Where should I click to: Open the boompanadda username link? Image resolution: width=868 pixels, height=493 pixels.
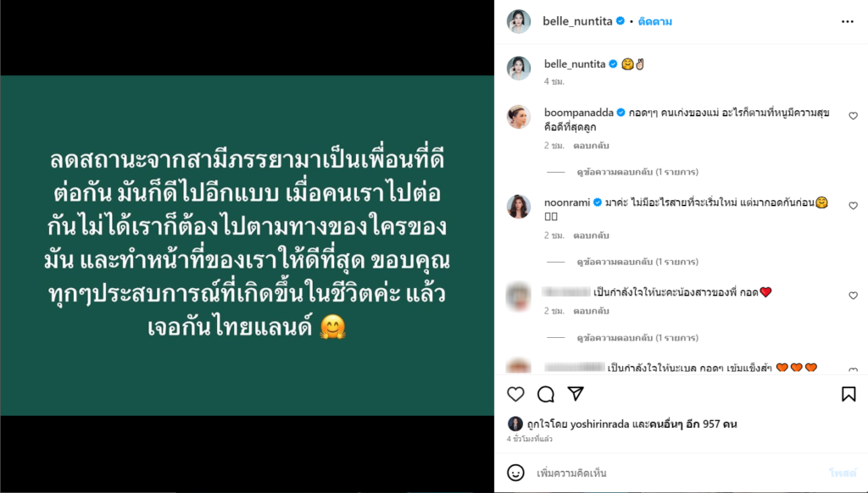click(x=578, y=113)
